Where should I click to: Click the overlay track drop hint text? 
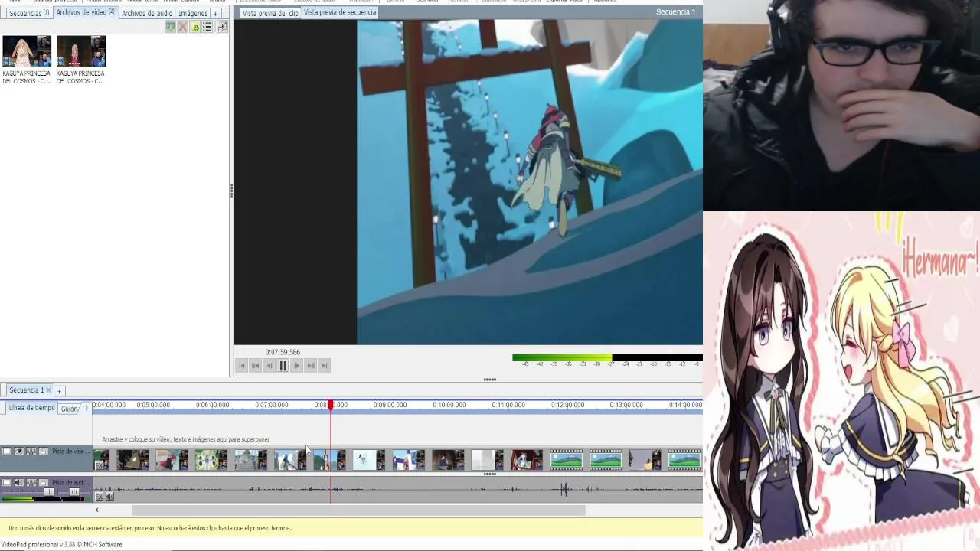(x=186, y=439)
